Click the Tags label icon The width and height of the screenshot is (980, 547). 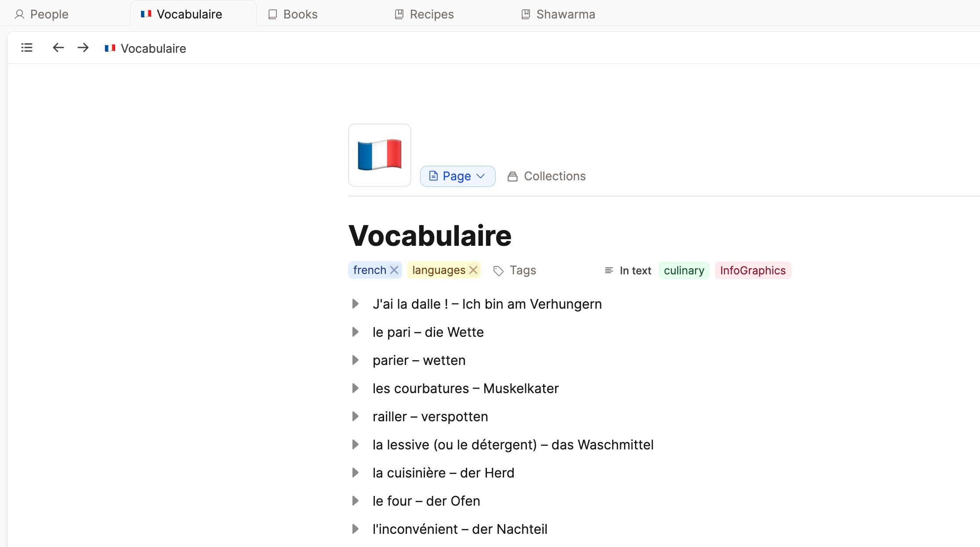click(x=498, y=270)
